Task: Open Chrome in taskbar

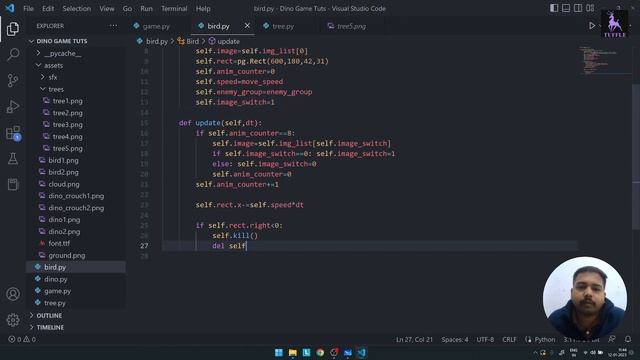Action: (320, 352)
